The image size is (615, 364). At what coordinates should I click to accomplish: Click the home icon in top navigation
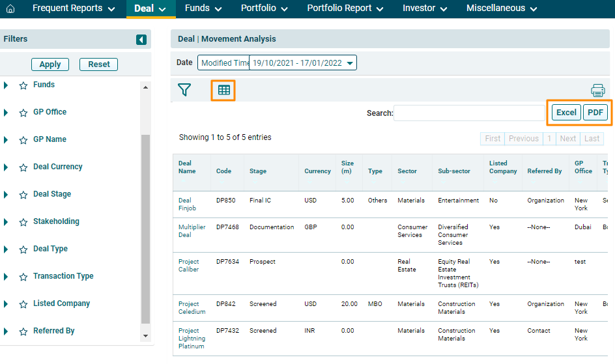point(10,8)
